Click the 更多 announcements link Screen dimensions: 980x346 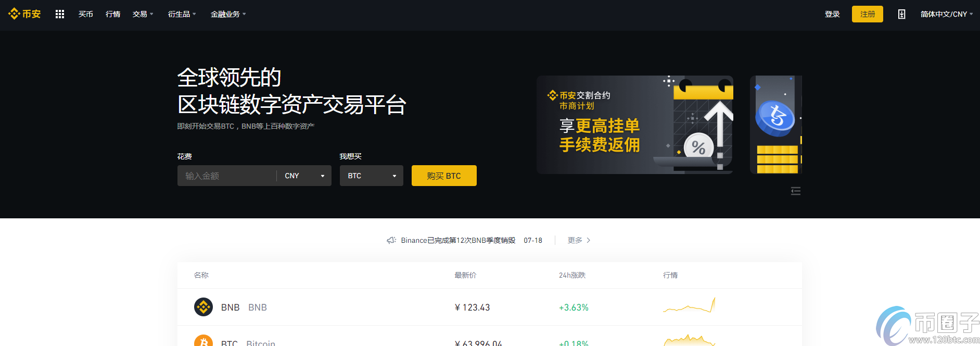tap(575, 240)
